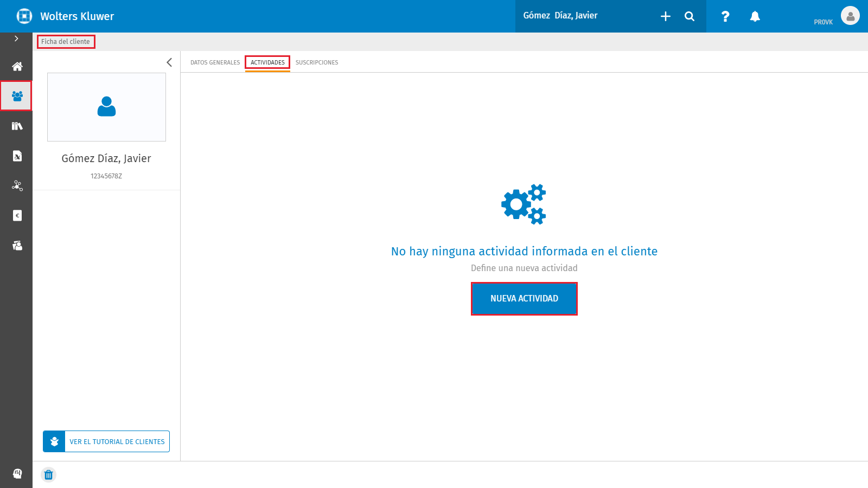This screenshot has width=868, height=488.
Task: Open Ver el tutorial de clientes
Action: pyautogui.click(x=106, y=441)
